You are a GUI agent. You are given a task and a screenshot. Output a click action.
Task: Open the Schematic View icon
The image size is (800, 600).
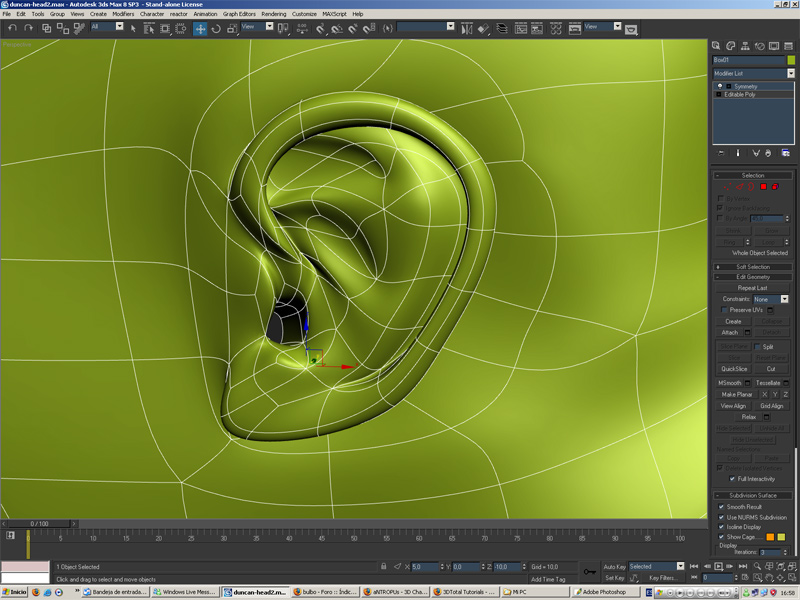tap(537, 29)
